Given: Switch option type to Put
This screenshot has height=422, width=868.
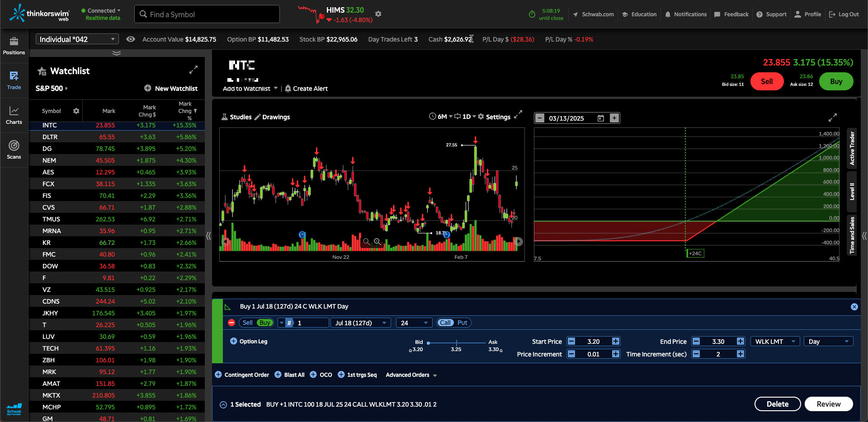Looking at the screenshot, I should click(462, 323).
